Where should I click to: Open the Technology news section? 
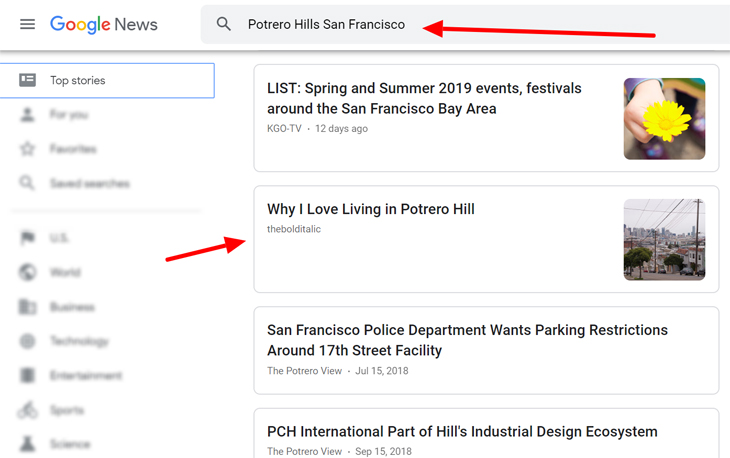pos(79,342)
